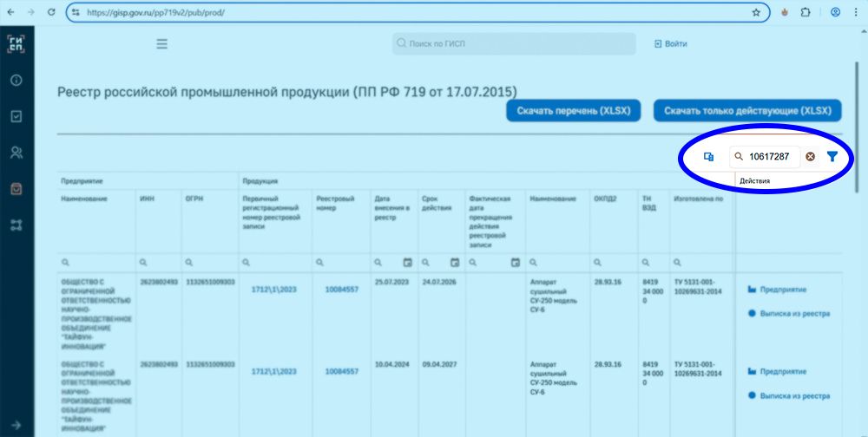Open calendar picker for Срок действия filter
Image resolution: width=868 pixels, height=437 pixels.
click(454, 262)
